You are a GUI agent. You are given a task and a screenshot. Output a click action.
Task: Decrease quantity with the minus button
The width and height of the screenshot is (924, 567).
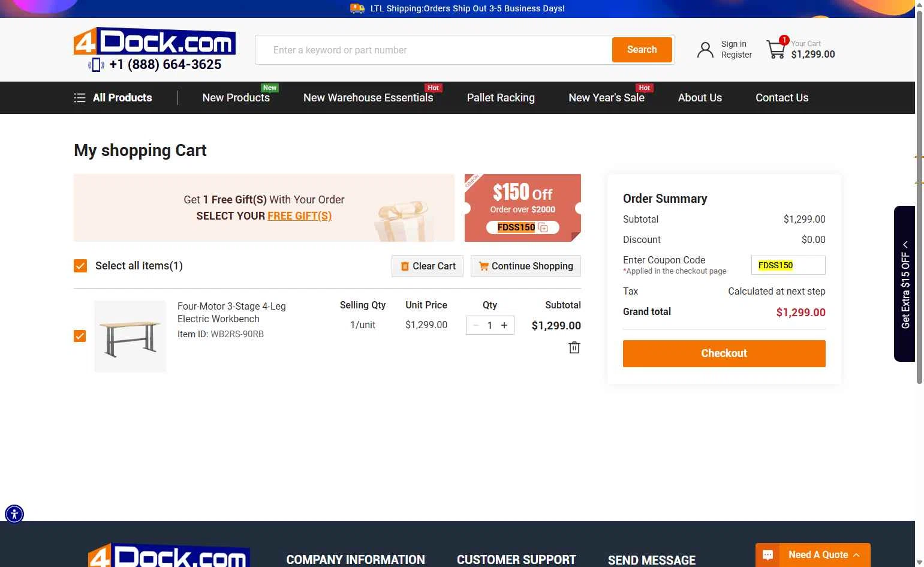pos(476,325)
